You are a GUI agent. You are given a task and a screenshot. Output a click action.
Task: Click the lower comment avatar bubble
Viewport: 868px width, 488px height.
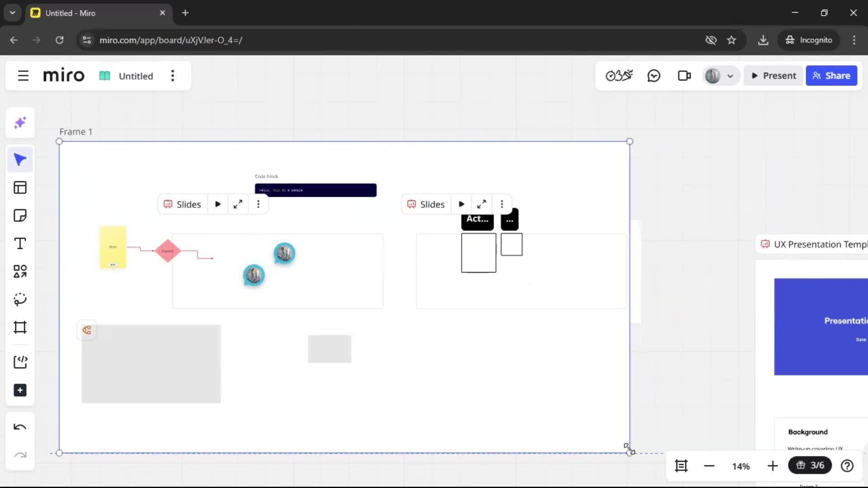pos(254,276)
